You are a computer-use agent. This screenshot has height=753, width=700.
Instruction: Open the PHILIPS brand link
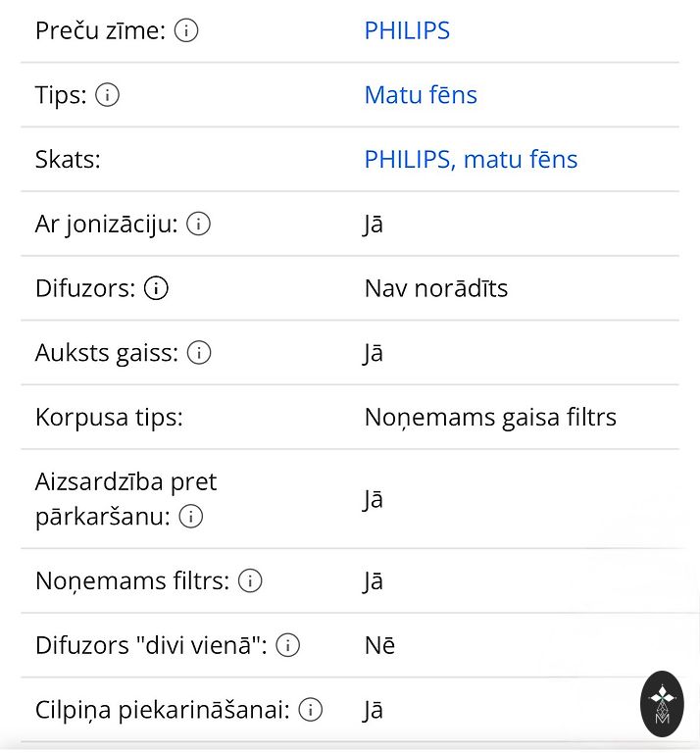407,30
